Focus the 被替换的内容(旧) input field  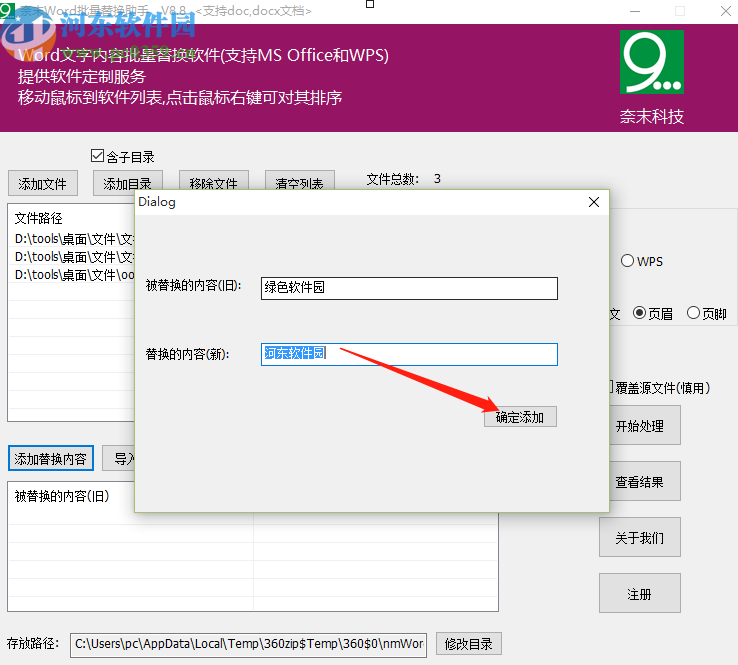click(x=409, y=288)
